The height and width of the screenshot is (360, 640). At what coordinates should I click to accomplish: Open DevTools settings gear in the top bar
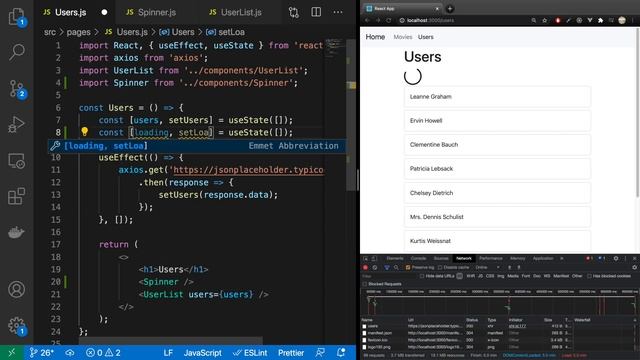[616, 258]
